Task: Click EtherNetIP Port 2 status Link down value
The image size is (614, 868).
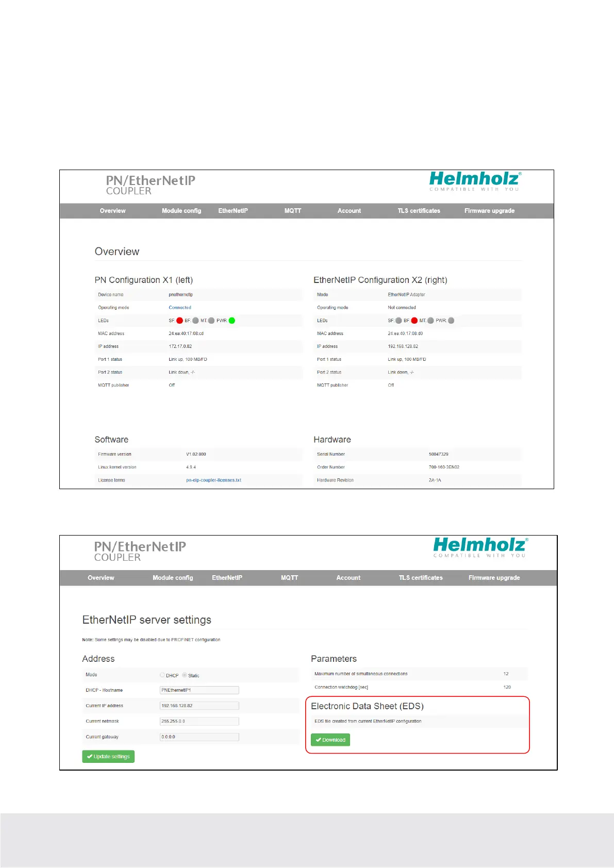Action: pos(401,372)
